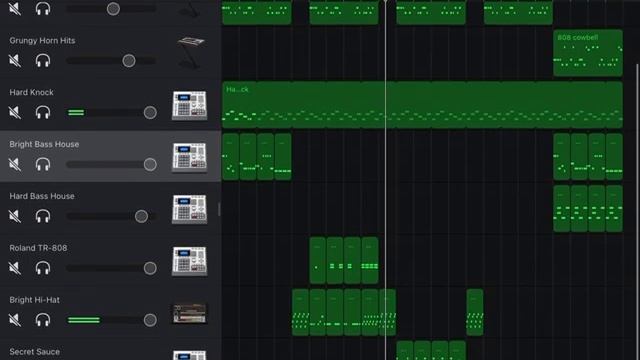This screenshot has width=640, height=360.
Task: Solo the Hard Bass House track
Action: [43, 216]
